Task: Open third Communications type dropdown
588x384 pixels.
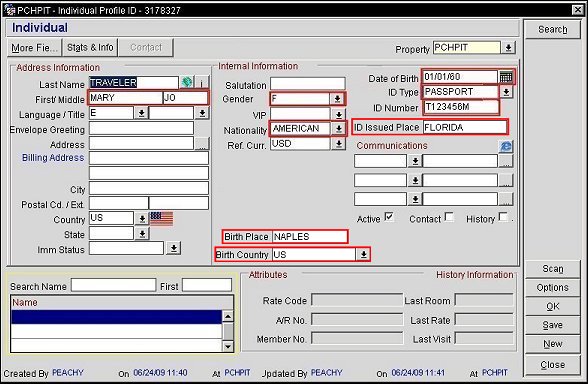Action: coord(415,199)
